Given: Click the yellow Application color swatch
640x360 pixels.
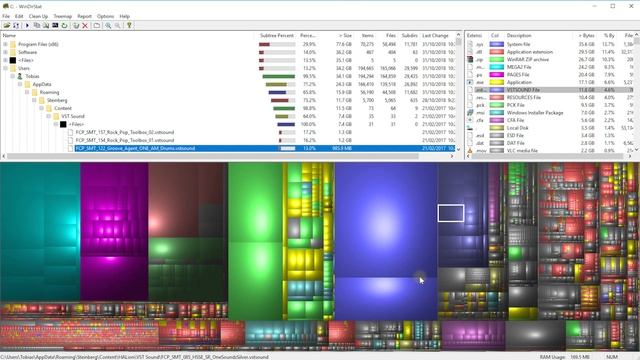Looking at the screenshot, I should [497, 82].
